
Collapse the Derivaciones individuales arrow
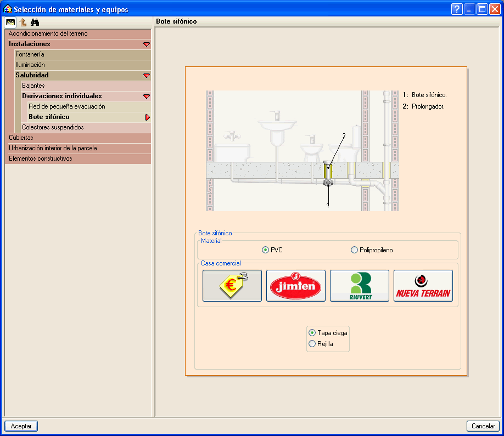tap(147, 97)
